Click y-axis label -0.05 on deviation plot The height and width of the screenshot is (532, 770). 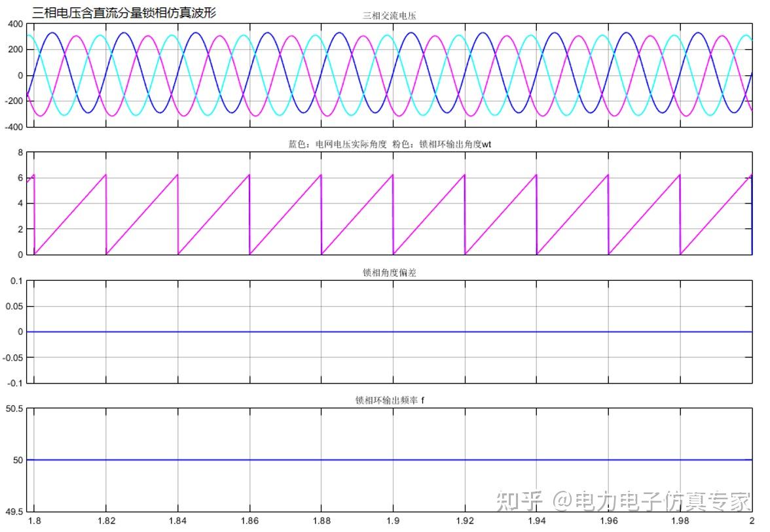pyautogui.click(x=13, y=357)
